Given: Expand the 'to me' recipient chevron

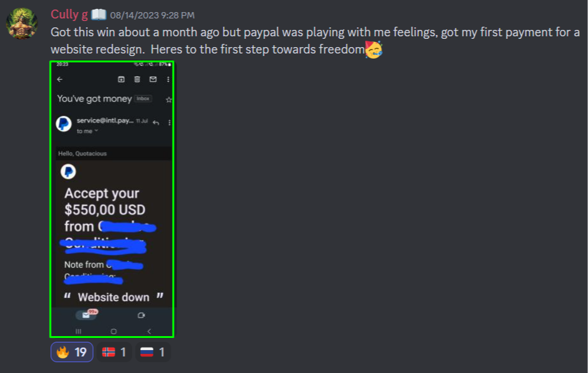Looking at the screenshot, I should [96, 130].
